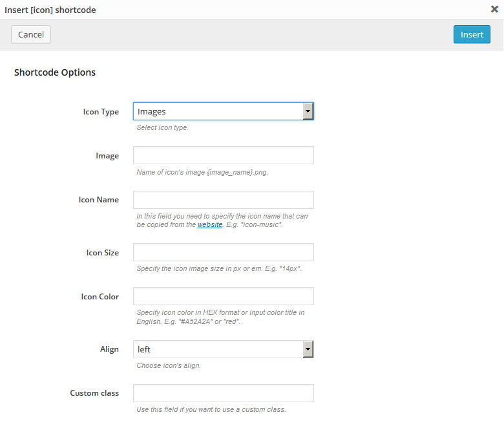
Task: Close the Insert icon shortcode dialog
Action: 494,9
